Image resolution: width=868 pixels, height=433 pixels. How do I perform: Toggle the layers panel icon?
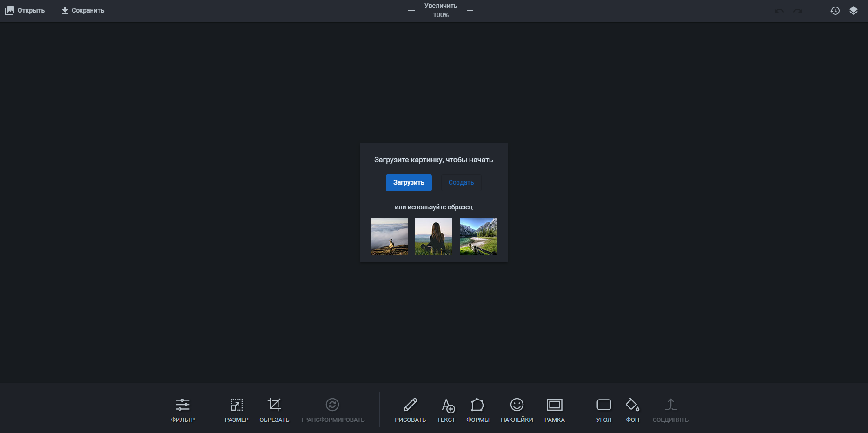[x=853, y=11]
